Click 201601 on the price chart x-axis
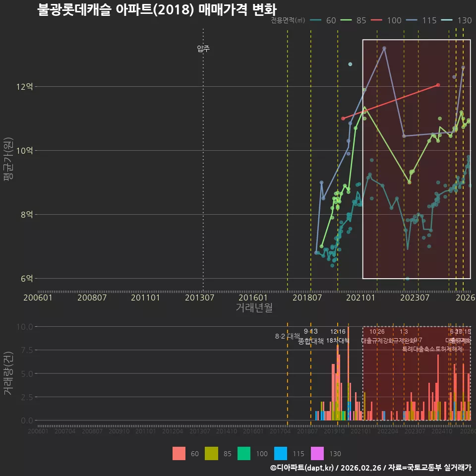The height and width of the screenshot is (476, 476). coord(253,297)
